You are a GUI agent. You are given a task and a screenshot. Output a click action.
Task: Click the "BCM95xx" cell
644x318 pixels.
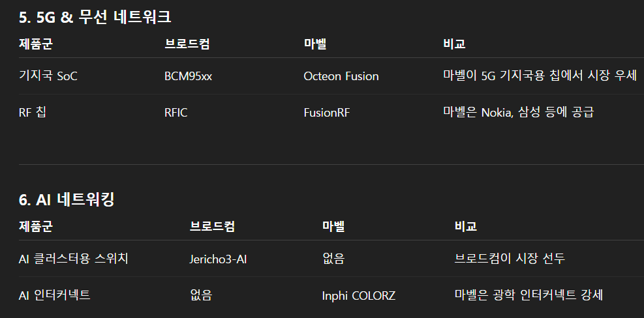(188, 76)
